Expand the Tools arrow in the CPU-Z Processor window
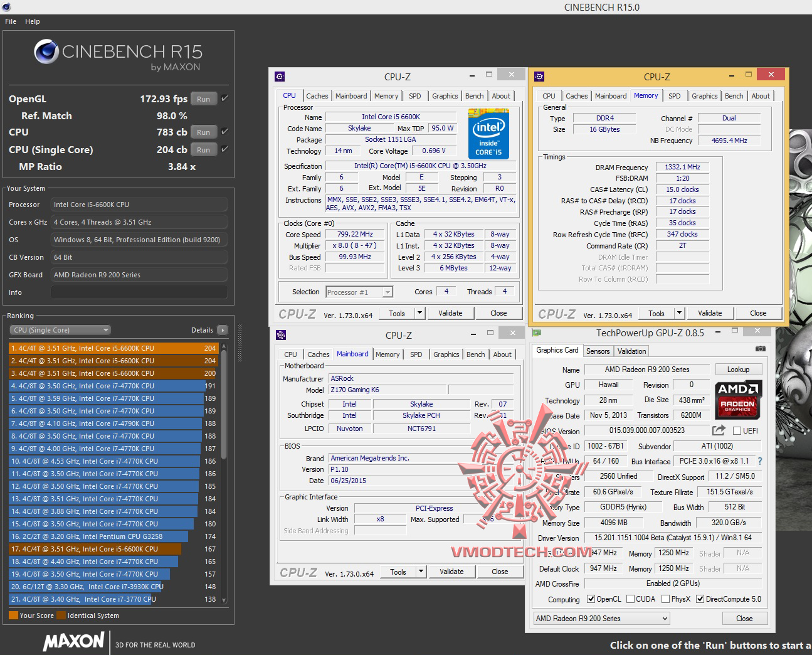This screenshot has width=812, height=655. coord(419,313)
